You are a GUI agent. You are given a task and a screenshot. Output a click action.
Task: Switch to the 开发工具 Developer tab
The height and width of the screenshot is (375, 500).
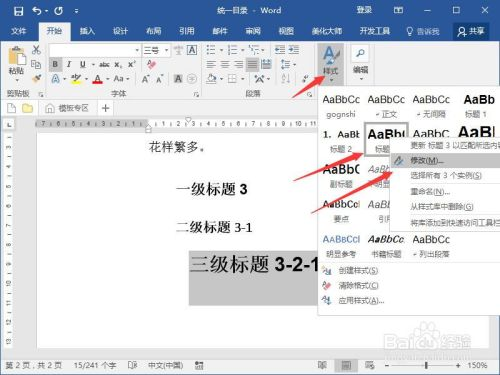click(x=375, y=31)
